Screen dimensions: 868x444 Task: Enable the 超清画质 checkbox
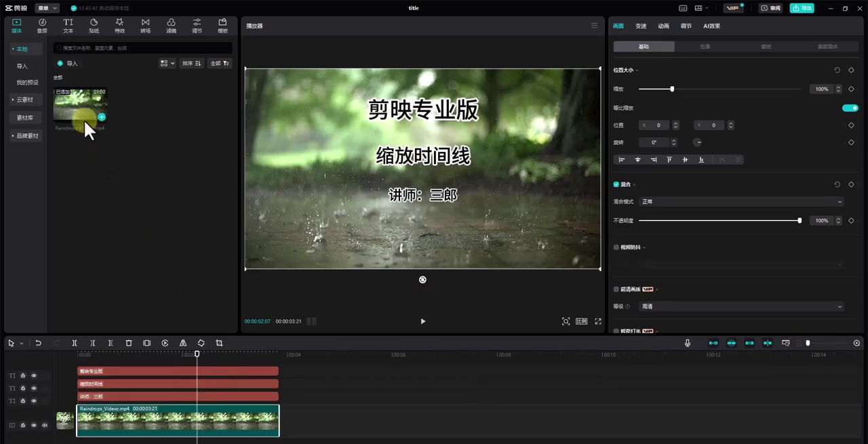(616, 289)
